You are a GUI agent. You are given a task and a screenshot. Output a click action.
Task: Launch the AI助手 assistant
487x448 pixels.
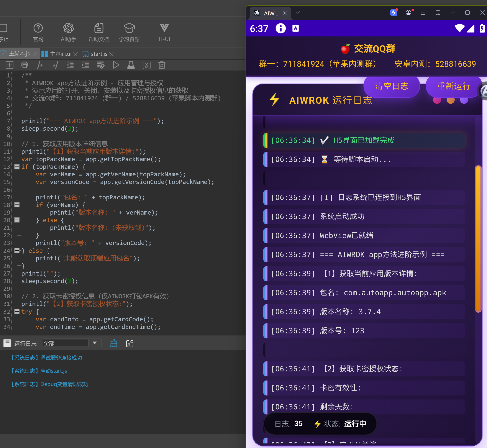coord(68,32)
